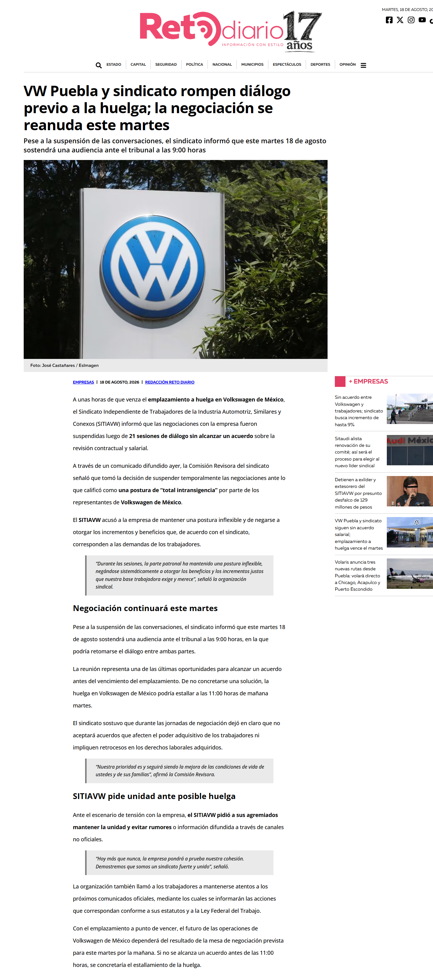Click the EMPRESAS category link
Screen dimensions: 433x980
click(83, 382)
